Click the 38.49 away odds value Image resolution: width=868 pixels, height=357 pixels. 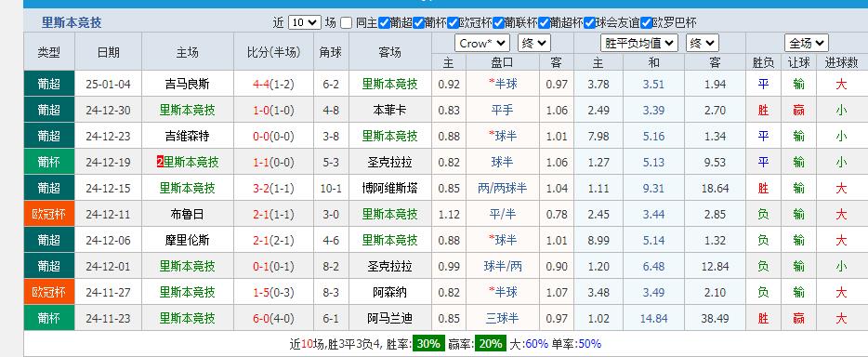coord(716,318)
